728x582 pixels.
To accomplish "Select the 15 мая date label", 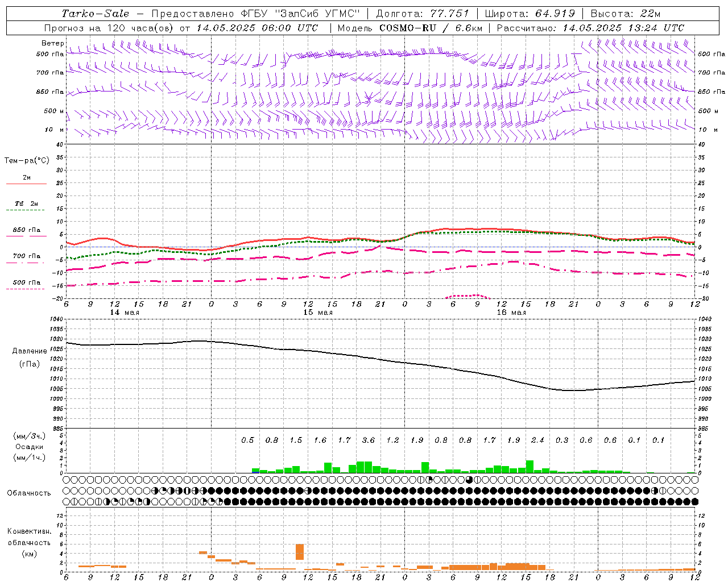I will coord(318,313).
